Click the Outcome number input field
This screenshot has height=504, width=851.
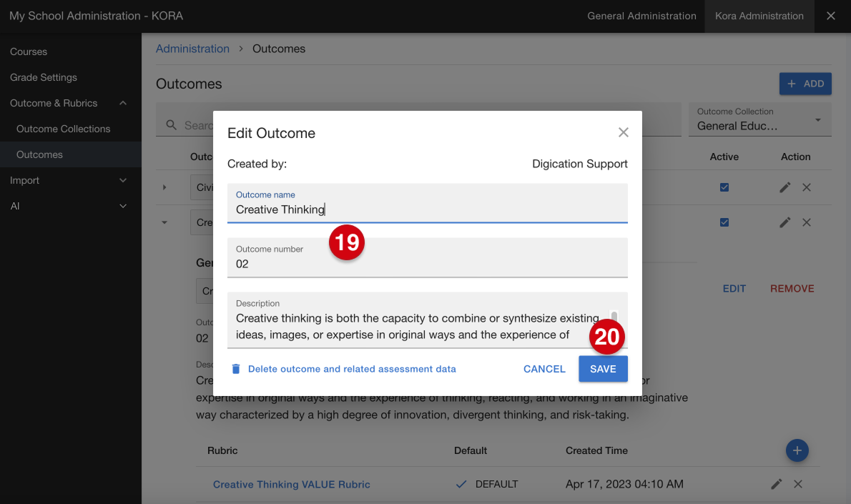(x=427, y=257)
